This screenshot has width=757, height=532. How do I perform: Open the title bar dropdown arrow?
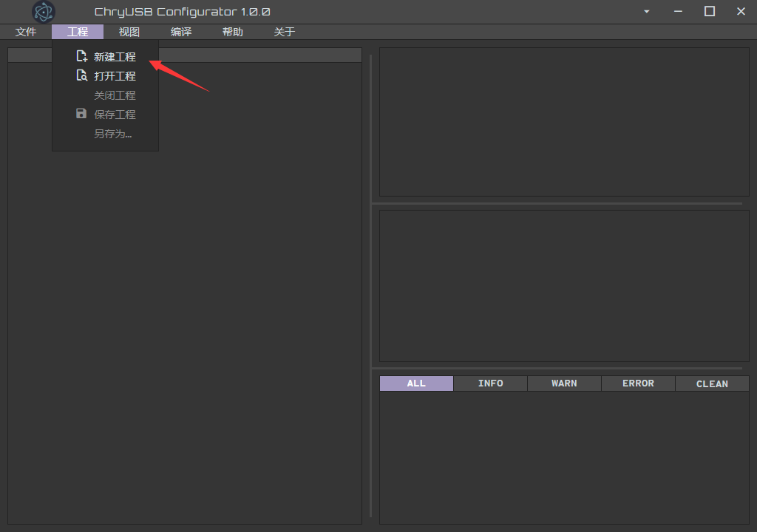[647, 12]
